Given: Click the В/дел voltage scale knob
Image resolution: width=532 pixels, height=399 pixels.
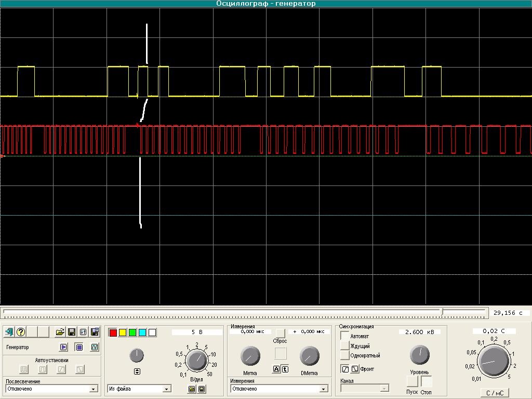Looking at the screenshot, I should coord(196,361).
